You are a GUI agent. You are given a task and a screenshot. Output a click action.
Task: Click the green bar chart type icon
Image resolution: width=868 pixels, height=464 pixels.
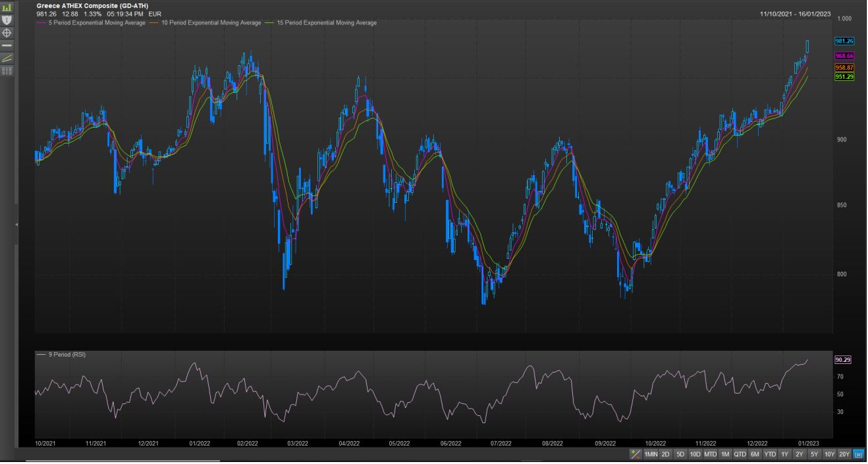[x=7, y=8]
